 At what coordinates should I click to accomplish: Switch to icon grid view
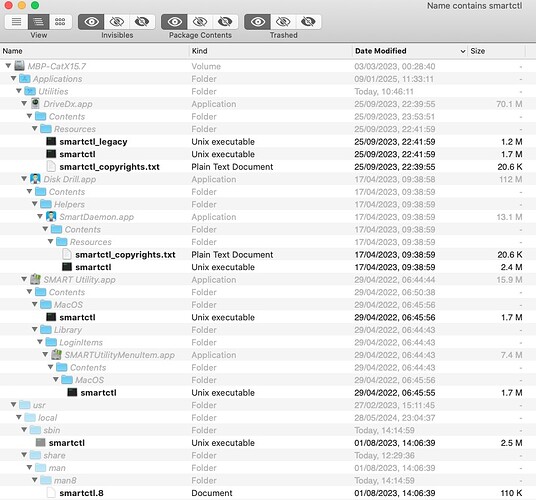(60, 22)
